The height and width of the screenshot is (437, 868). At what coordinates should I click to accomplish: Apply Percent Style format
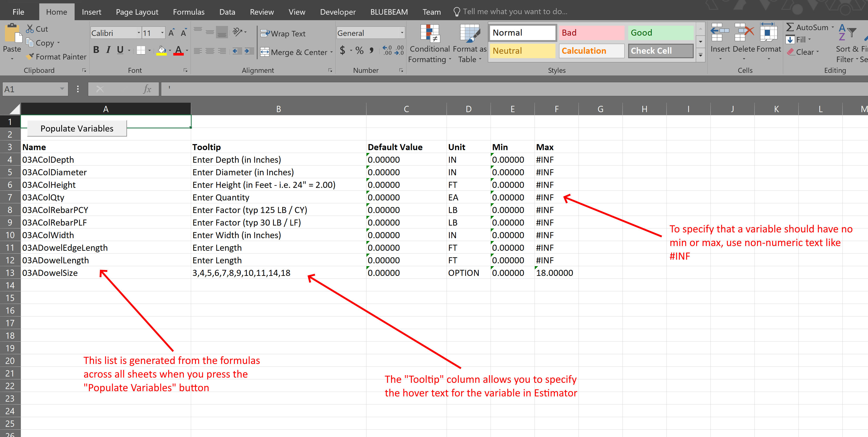click(x=360, y=51)
